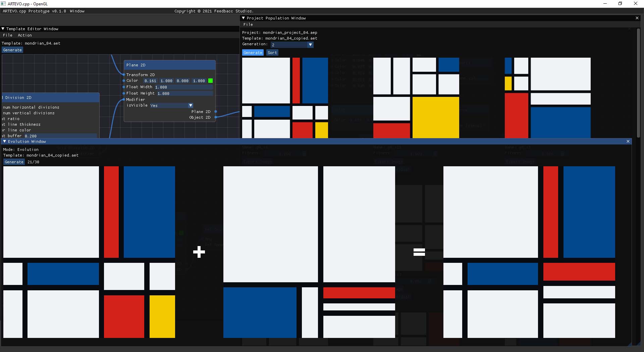Click the '21/30' progress text
Viewport: 644px width, 352px height.
(x=33, y=162)
